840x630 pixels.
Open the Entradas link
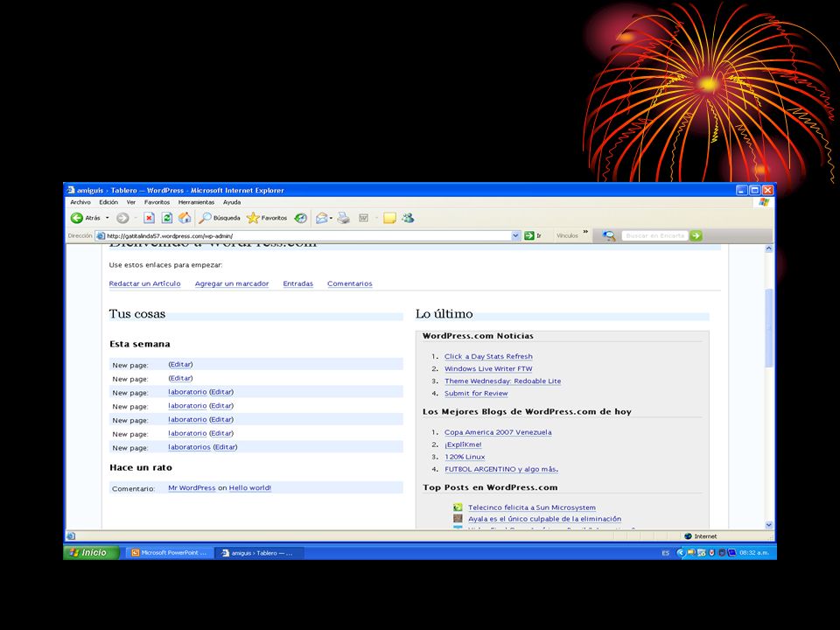tap(297, 283)
